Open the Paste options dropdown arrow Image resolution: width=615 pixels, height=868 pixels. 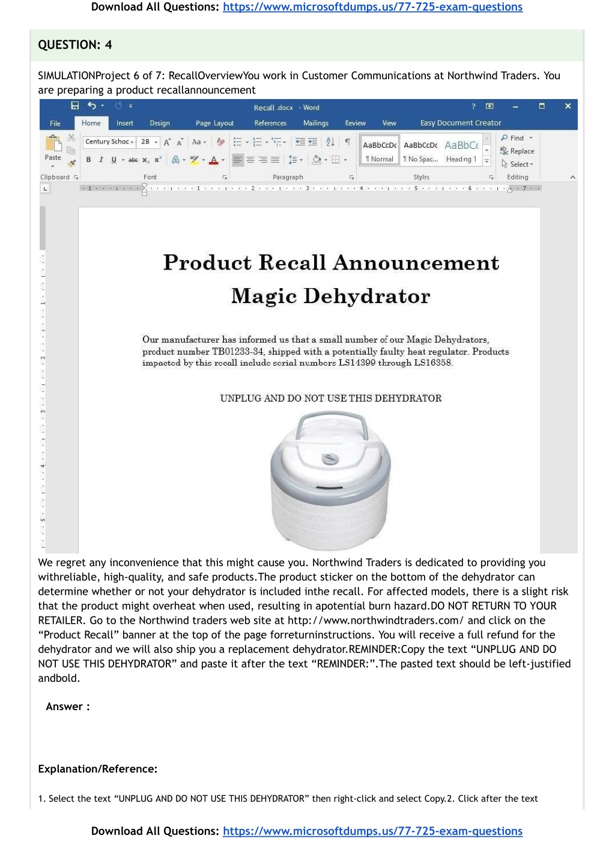(53, 166)
